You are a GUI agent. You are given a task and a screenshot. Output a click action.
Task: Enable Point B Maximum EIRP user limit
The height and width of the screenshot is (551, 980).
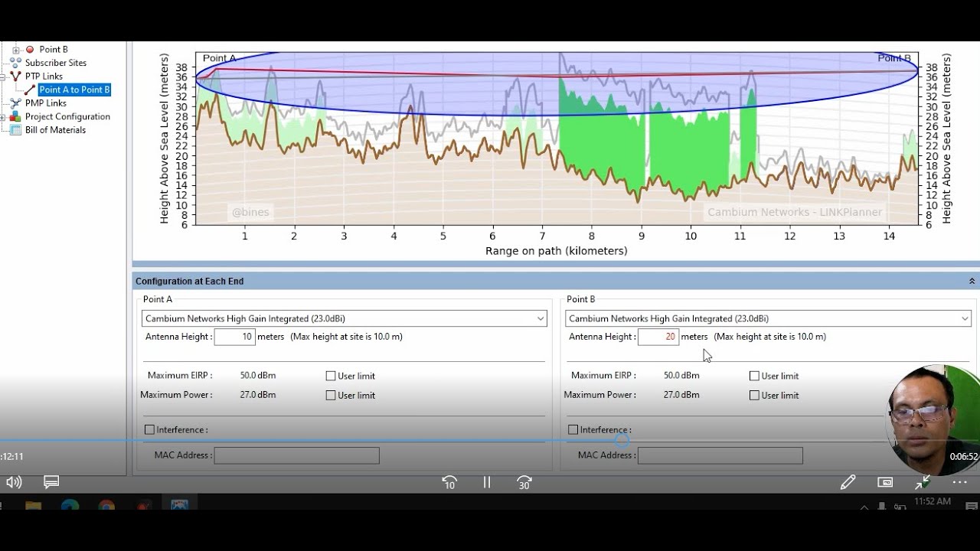pos(754,376)
